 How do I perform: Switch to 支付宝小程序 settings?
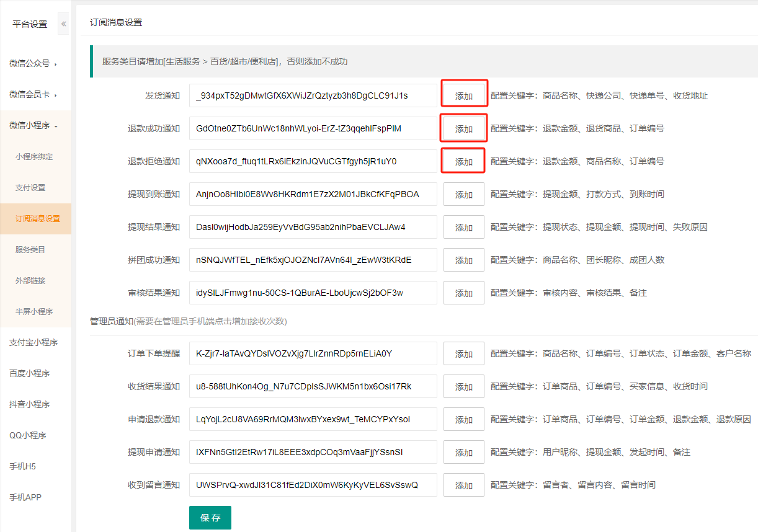(x=33, y=342)
